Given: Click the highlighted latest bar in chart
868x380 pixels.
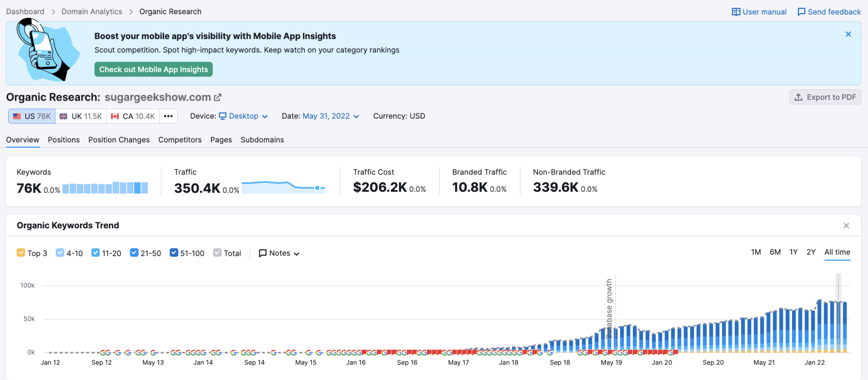Looking at the screenshot, I should (x=838, y=327).
